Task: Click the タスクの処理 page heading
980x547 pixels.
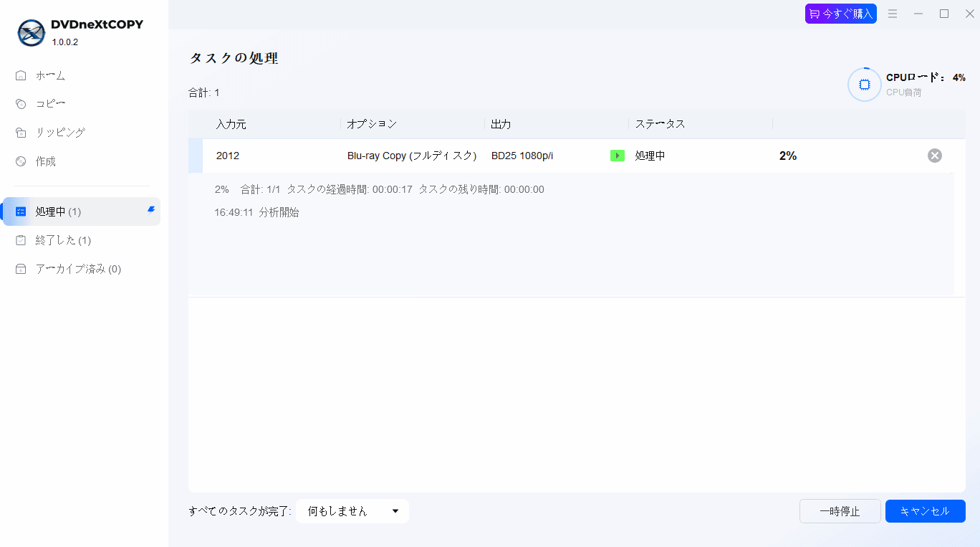Action: pos(234,59)
